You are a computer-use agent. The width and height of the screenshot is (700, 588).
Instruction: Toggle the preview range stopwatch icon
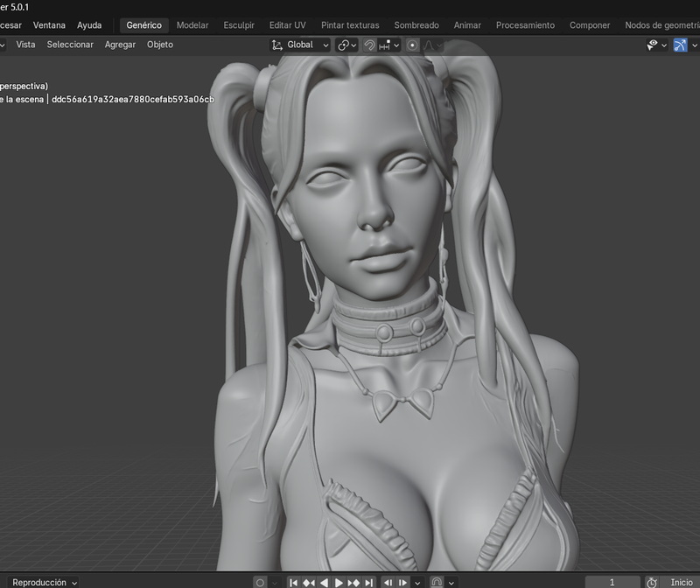pos(652,582)
